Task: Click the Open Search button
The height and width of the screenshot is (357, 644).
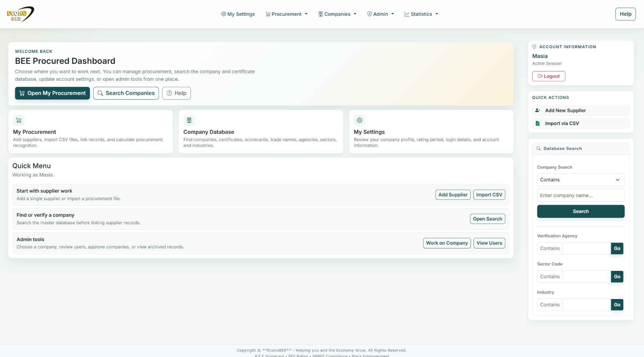Action: coord(487,219)
